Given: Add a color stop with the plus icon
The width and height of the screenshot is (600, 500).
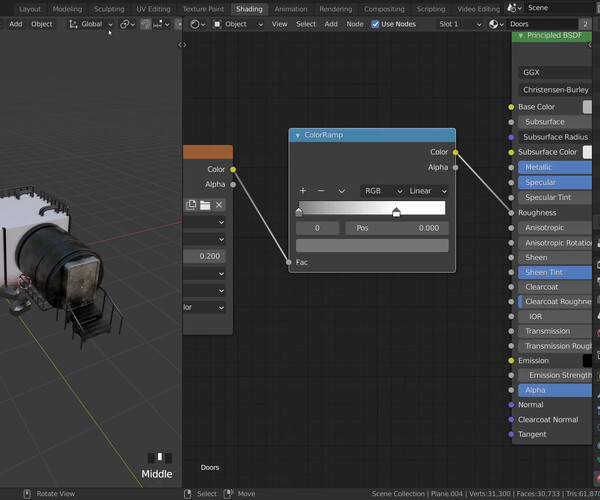Looking at the screenshot, I should click(x=303, y=191).
